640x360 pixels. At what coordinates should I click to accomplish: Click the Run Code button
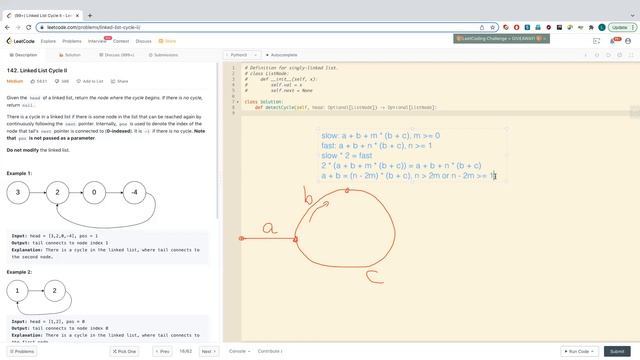pyautogui.click(x=579, y=351)
